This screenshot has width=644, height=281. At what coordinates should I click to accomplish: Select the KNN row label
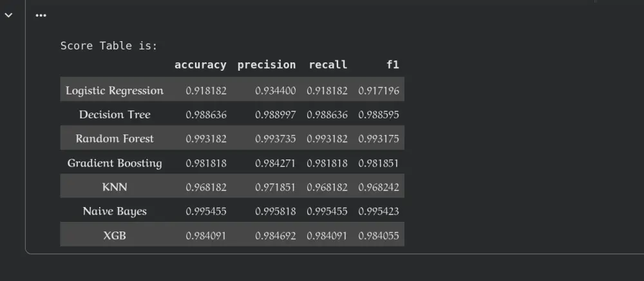115,187
